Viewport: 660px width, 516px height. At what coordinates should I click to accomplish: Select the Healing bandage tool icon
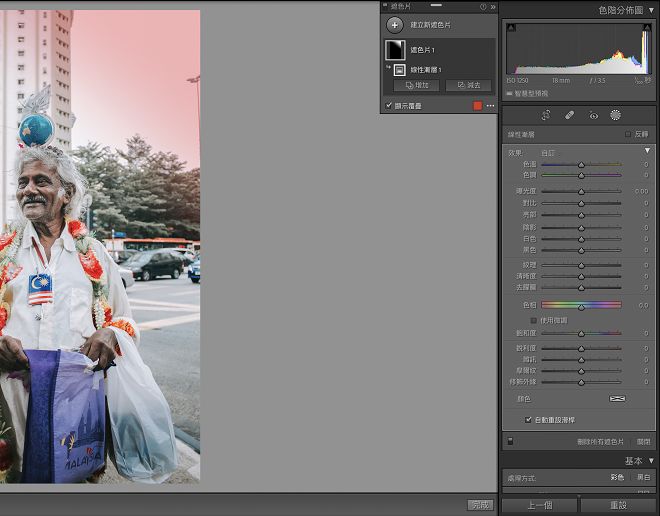[570, 115]
